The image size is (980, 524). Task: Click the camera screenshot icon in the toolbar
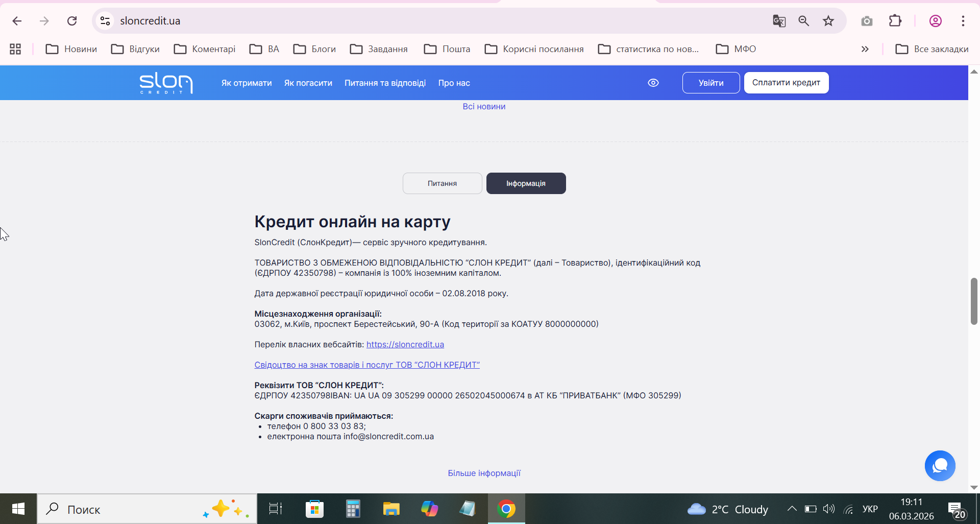pyautogui.click(x=867, y=21)
